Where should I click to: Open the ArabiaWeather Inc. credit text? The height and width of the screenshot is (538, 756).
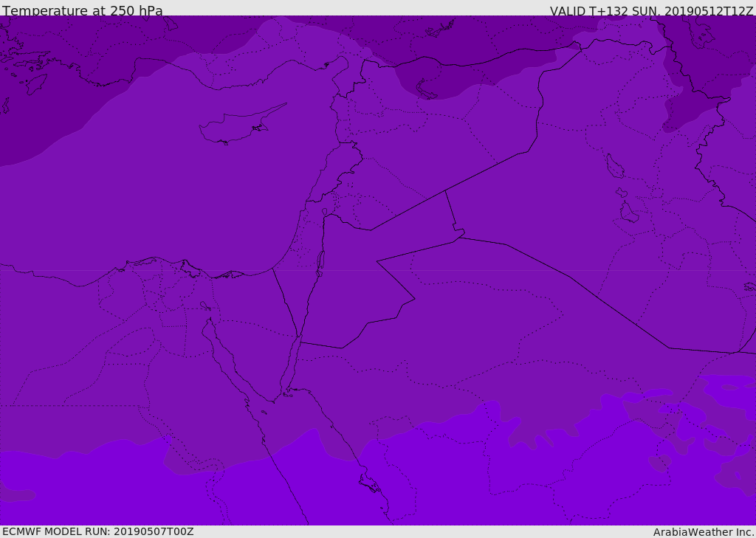coord(704,532)
